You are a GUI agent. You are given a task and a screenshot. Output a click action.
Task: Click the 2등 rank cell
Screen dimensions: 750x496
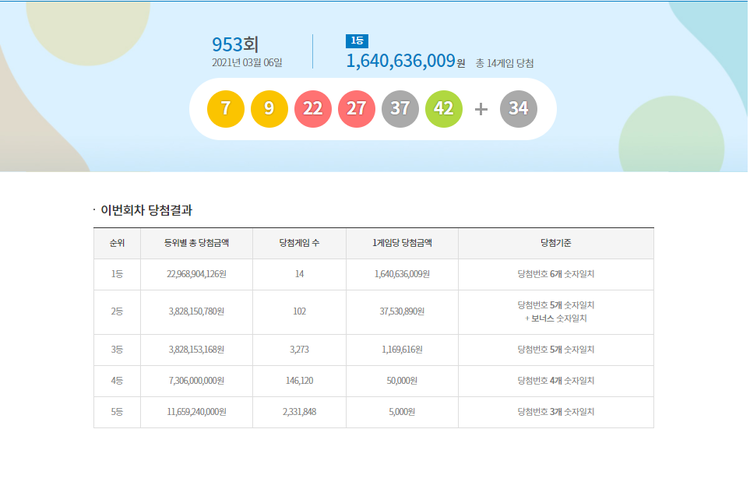pyautogui.click(x=117, y=311)
